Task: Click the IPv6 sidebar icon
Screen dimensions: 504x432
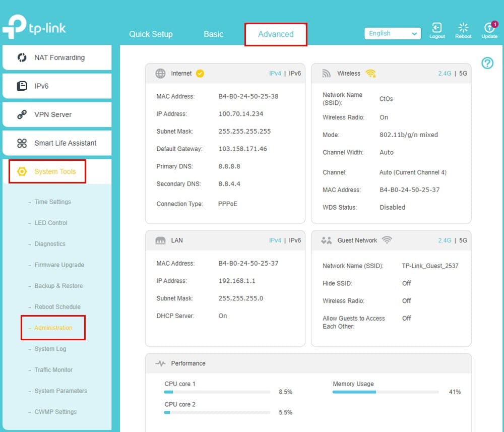Action: pos(22,86)
